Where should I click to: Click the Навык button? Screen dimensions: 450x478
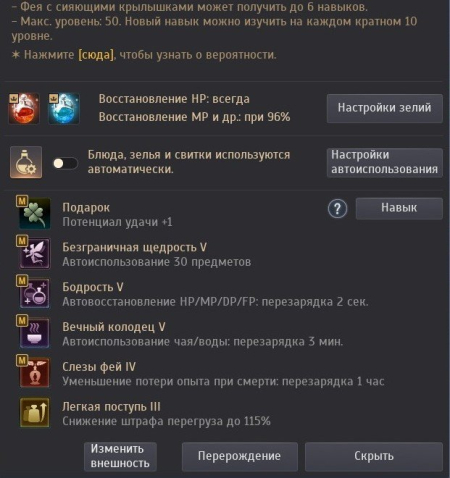pos(399,208)
